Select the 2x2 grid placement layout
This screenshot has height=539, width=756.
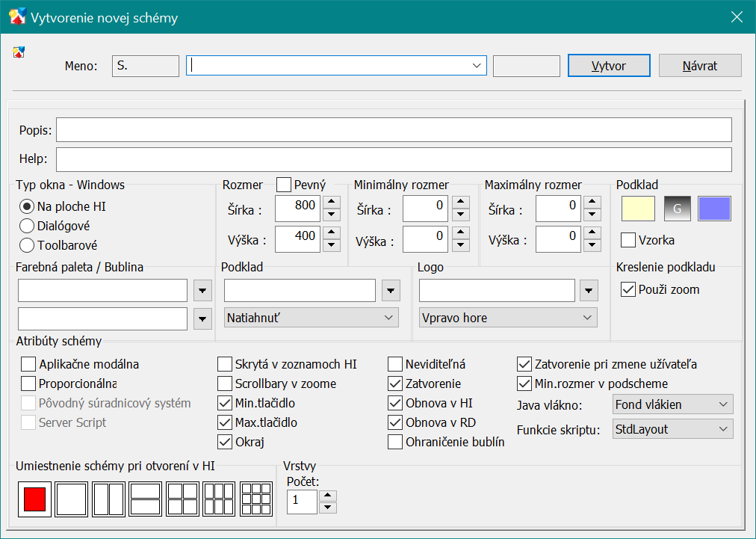coord(182,499)
